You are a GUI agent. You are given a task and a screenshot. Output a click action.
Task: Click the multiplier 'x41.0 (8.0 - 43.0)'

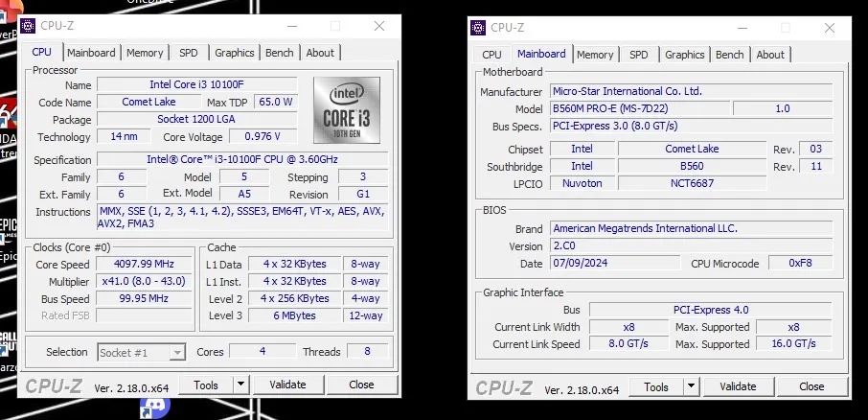coord(144,281)
